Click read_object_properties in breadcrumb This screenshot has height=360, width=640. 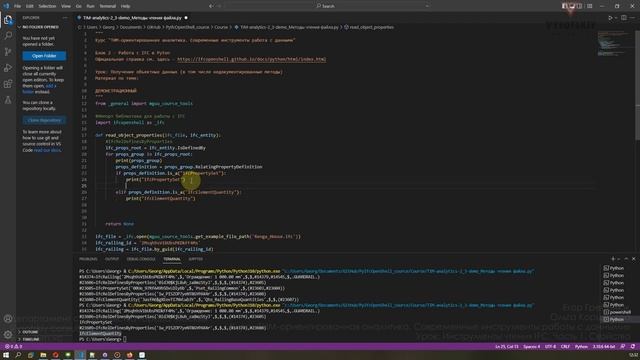[x=371, y=27]
